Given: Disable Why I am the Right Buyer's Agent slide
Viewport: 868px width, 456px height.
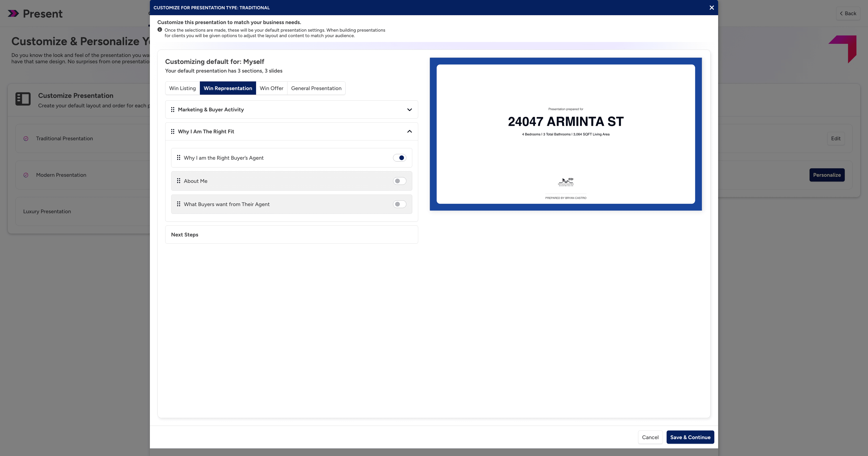Looking at the screenshot, I should (400, 158).
